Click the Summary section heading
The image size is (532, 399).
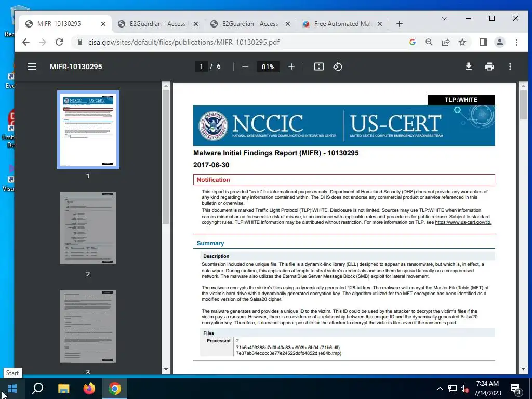point(210,243)
